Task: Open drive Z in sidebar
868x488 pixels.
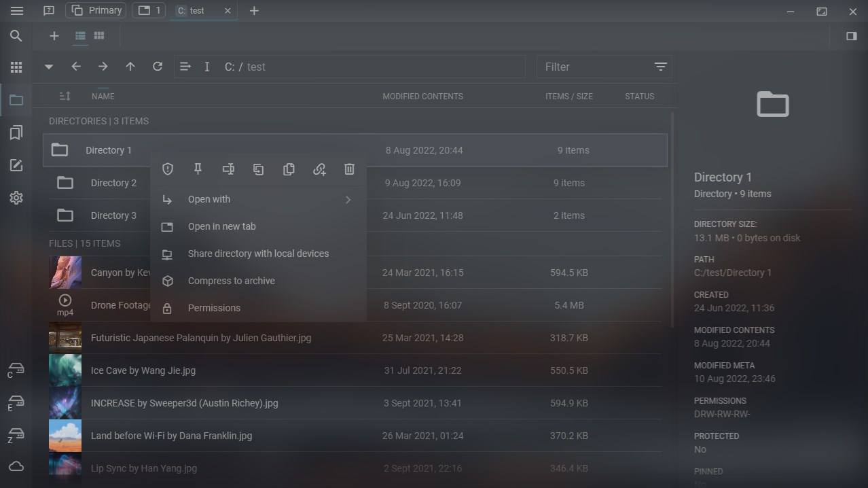Action: point(16,434)
